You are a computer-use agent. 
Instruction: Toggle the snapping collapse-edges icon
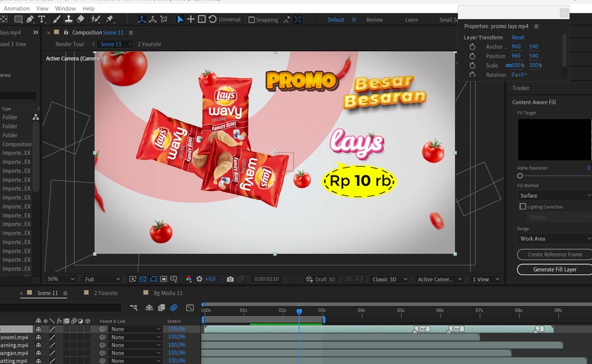pyautogui.click(x=287, y=20)
